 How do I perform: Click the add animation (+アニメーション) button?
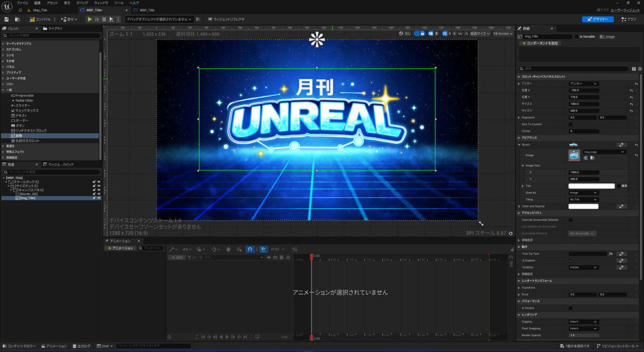coord(120,248)
